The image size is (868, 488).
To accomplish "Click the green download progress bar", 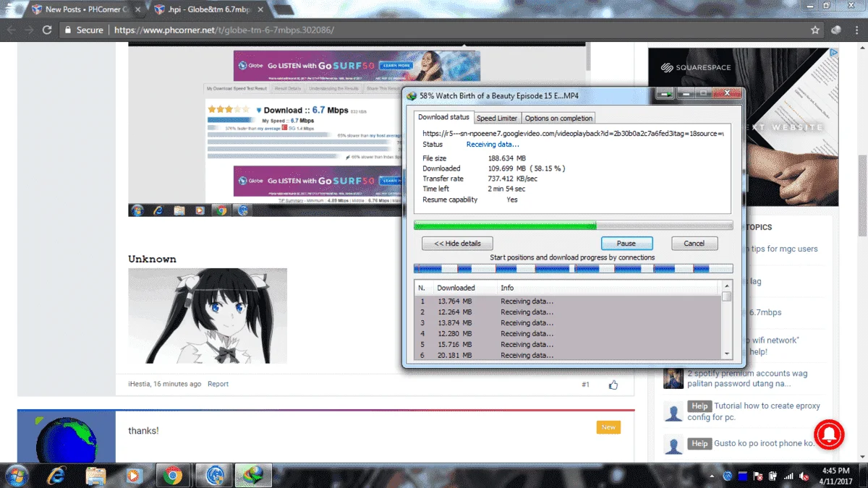I will [x=573, y=226].
